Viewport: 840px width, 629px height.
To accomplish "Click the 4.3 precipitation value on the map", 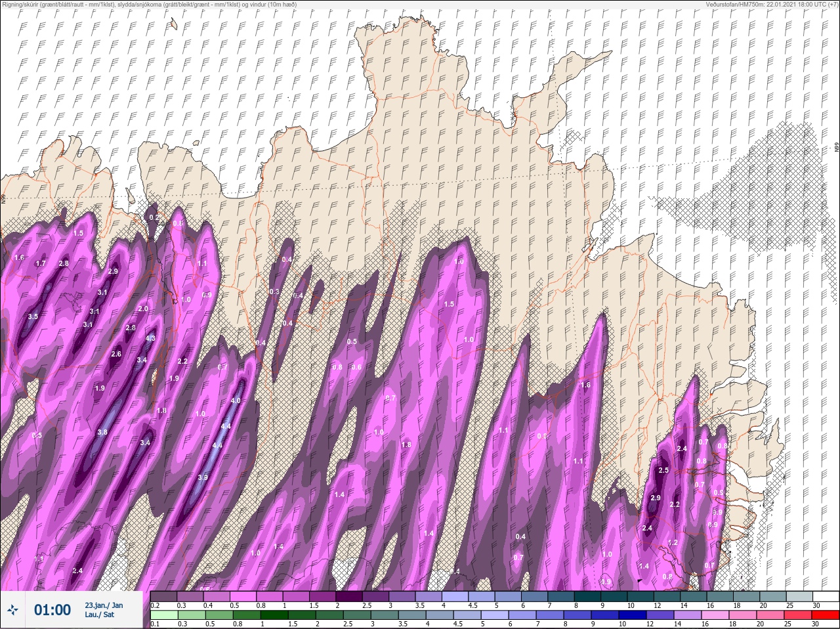I will click(x=150, y=339).
